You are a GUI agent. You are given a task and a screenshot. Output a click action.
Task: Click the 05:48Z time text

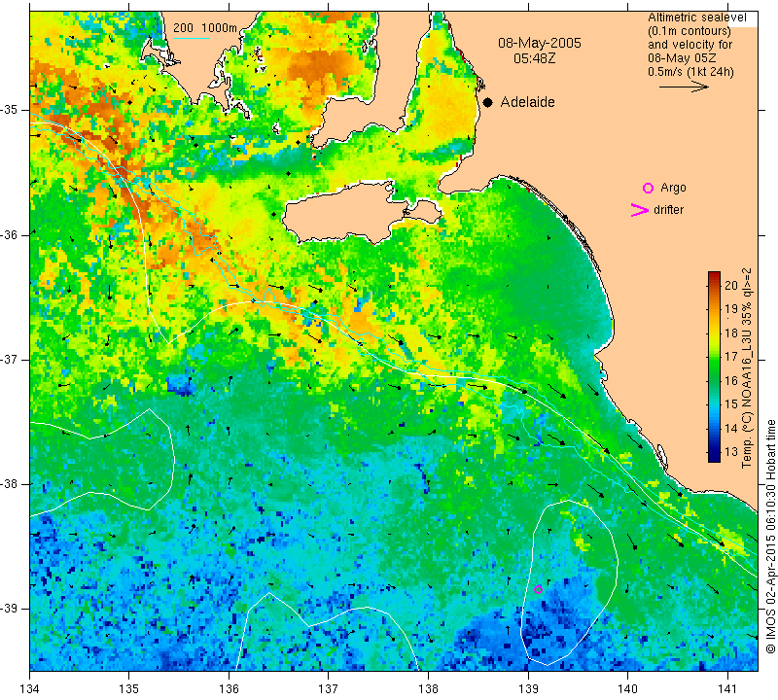(534, 58)
